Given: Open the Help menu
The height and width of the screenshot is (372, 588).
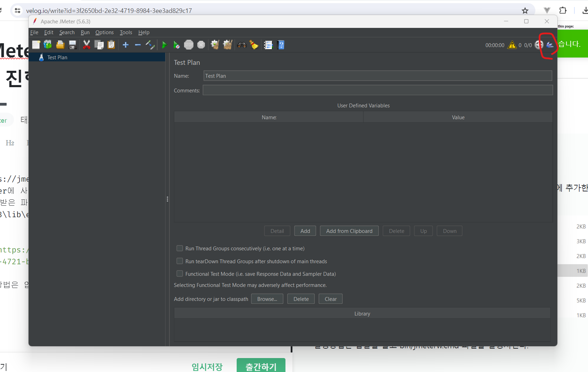Looking at the screenshot, I should (x=144, y=32).
